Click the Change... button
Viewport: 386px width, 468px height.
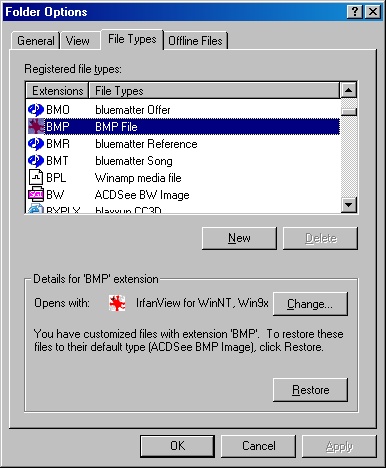point(310,304)
